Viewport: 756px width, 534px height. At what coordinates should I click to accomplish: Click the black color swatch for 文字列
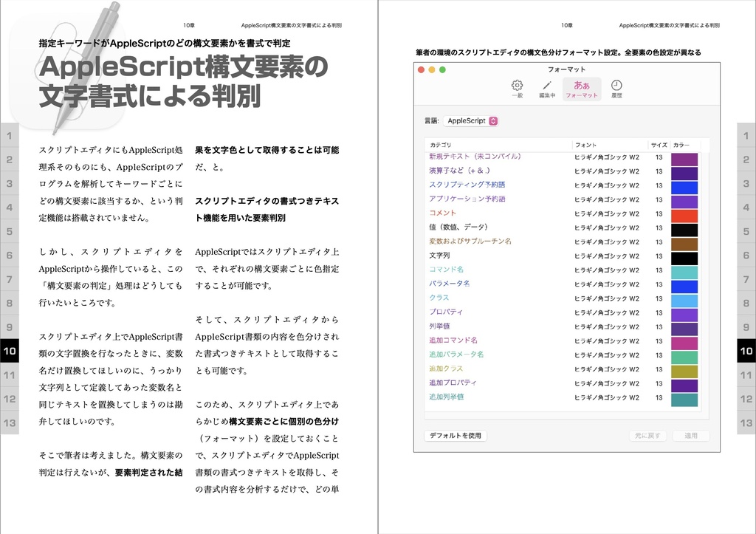(684, 256)
